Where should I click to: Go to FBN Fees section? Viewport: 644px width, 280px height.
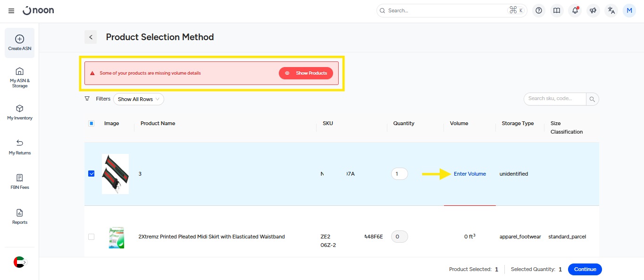[x=19, y=182]
